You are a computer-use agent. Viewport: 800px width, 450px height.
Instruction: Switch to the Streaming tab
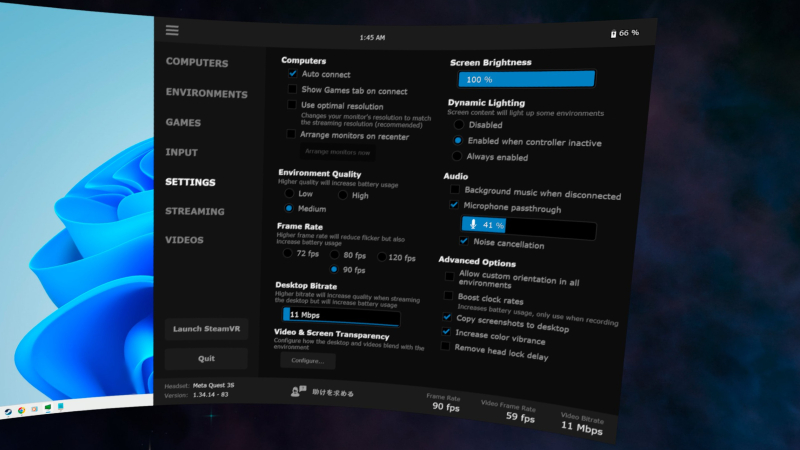click(x=195, y=211)
